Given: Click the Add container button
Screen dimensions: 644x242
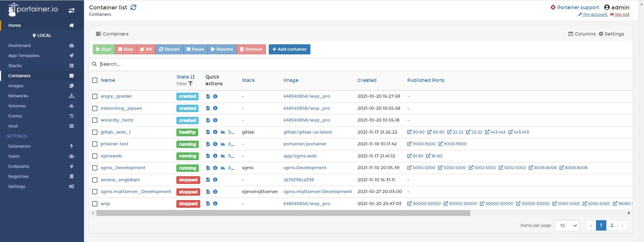Looking at the screenshot, I should pos(289,49).
